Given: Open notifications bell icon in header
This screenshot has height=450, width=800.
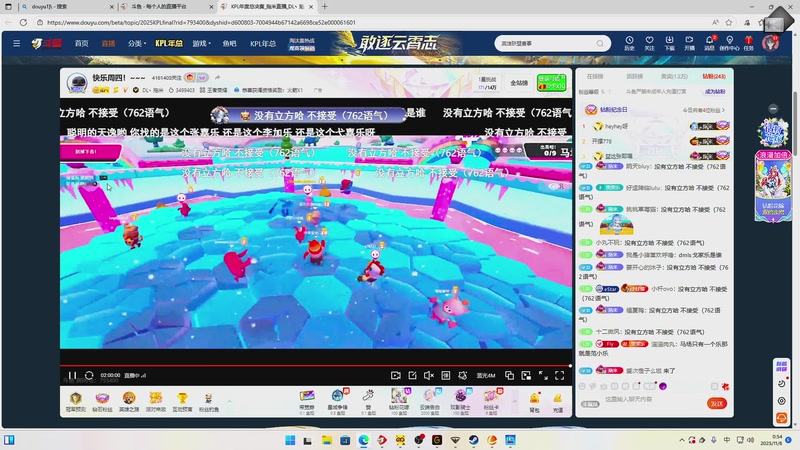Looking at the screenshot, I should pyautogui.click(x=709, y=43).
